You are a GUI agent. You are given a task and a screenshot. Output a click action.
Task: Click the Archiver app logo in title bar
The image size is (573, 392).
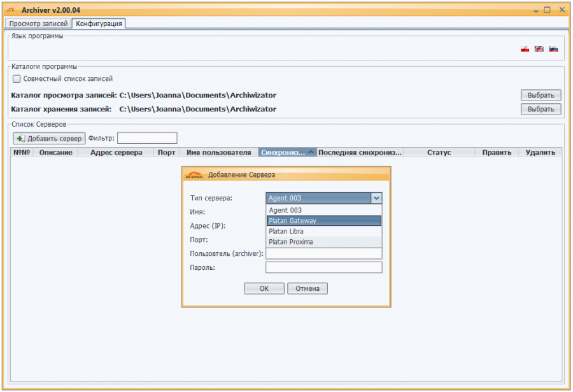11,10
